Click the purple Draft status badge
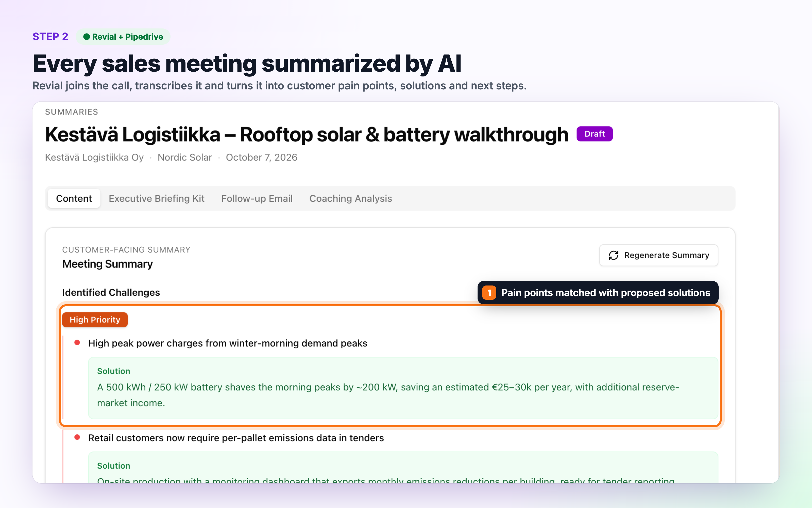 (595, 134)
